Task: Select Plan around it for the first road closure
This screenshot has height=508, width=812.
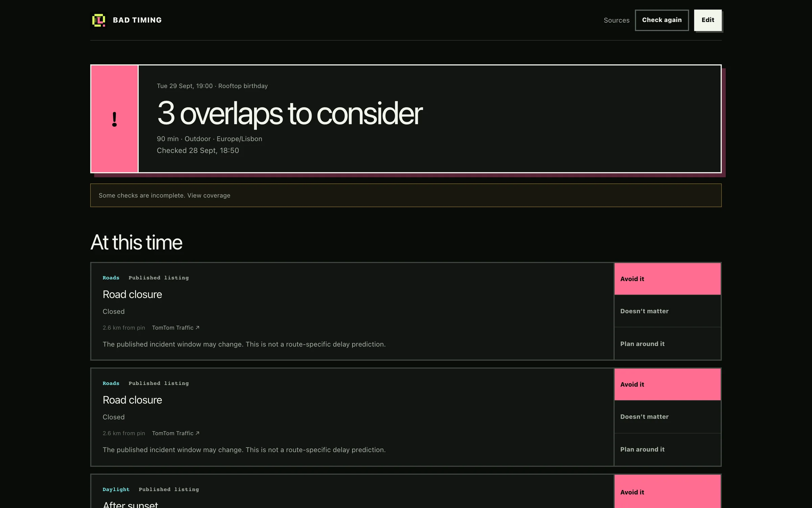Action: 667,343
